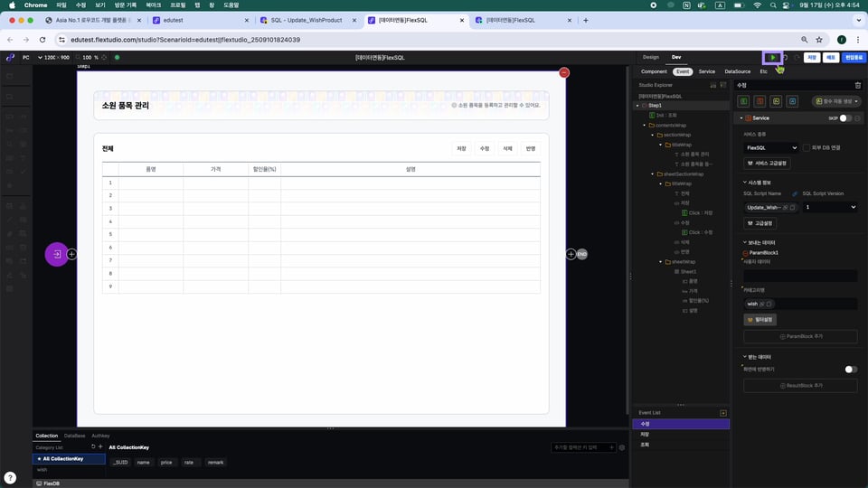Click the 사용자 데이터 input field
This screenshot has height=488, width=868.
coord(800,275)
